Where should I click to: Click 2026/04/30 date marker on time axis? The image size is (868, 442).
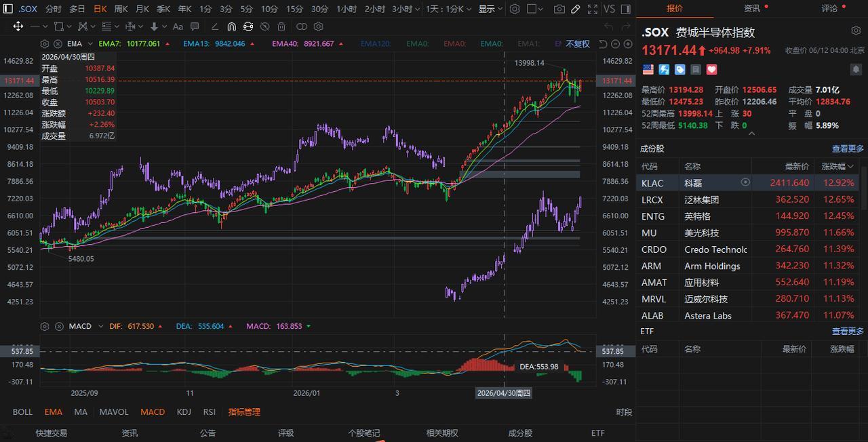(503, 393)
